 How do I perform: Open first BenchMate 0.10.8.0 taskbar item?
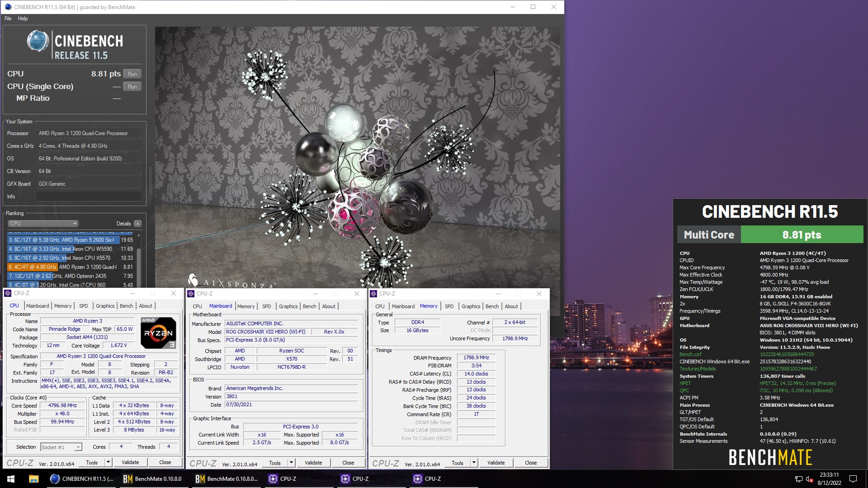(x=152, y=479)
